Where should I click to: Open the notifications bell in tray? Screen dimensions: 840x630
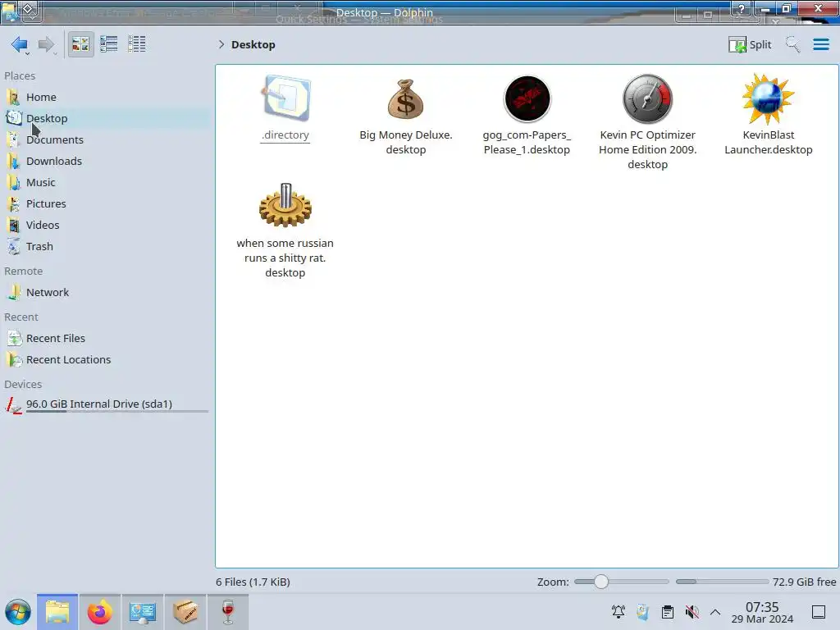(619, 612)
